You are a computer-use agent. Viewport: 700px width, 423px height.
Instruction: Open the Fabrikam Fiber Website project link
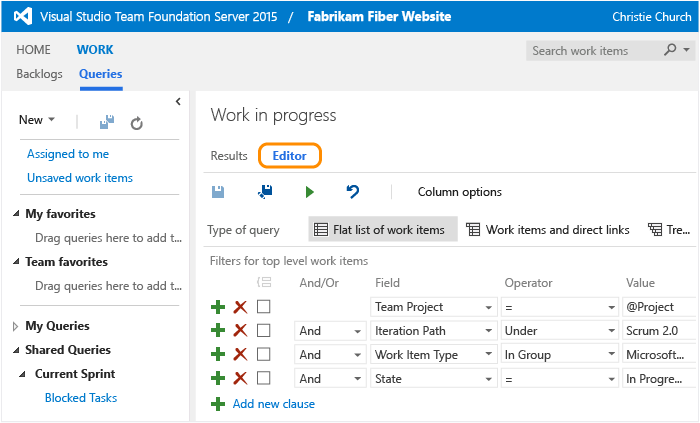pos(379,17)
